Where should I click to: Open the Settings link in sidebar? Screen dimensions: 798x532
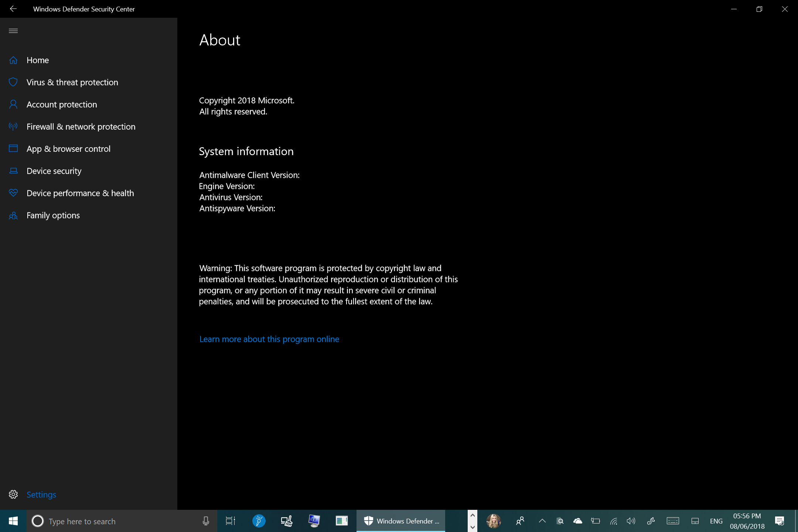pyautogui.click(x=41, y=495)
